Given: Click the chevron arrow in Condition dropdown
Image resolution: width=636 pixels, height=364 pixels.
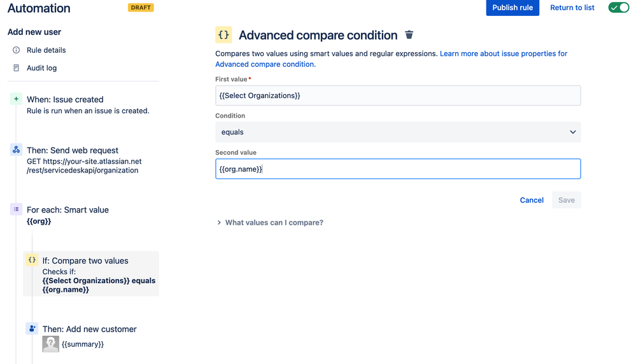Looking at the screenshot, I should (573, 132).
